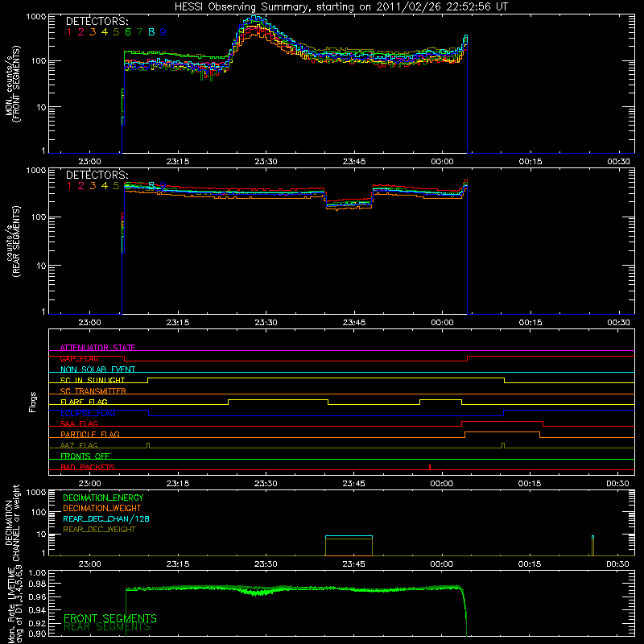Screen dimensions: 644x644
Task: Click the NON_SOLAR_EVENT flag label
Action: tap(97, 369)
